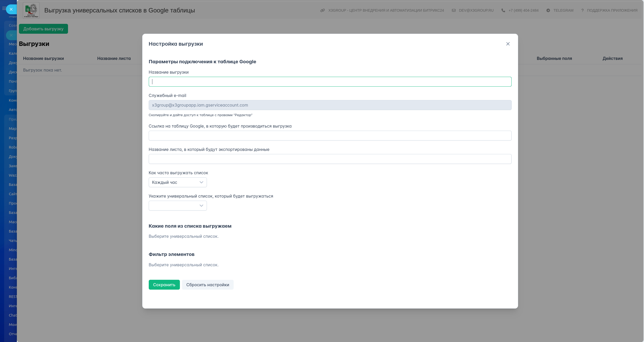This screenshot has height=342, width=644.
Task: Close the Настройка выгрузки dialog
Action: pyautogui.click(x=508, y=44)
